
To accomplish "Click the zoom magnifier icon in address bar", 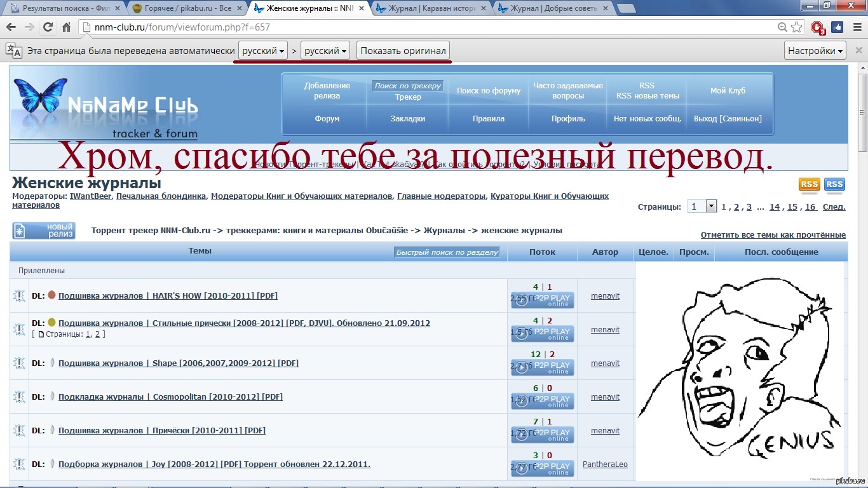I will [783, 27].
